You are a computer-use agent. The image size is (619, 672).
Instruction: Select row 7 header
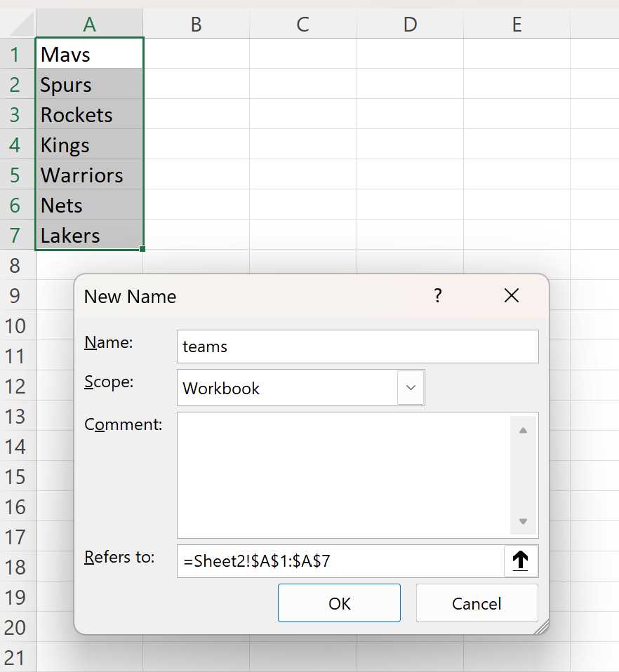point(18,234)
